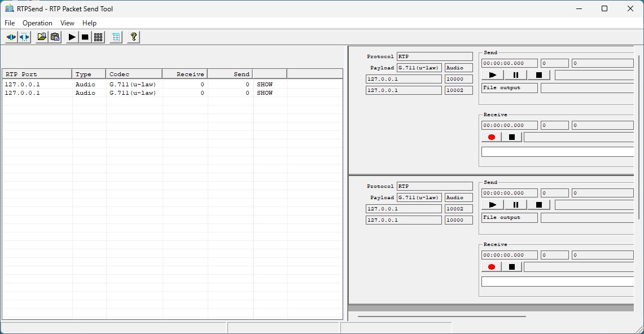Open help with the question mark icon
This screenshot has width=644, height=334.
(x=133, y=37)
